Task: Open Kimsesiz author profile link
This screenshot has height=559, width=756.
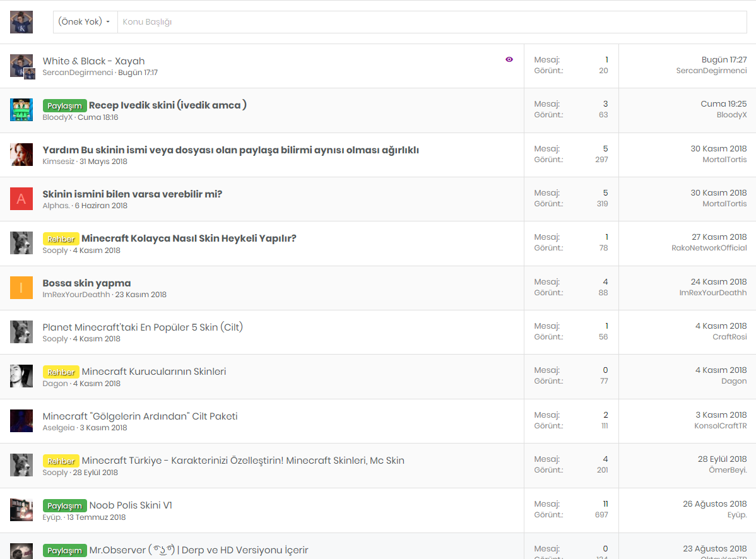Action: pyautogui.click(x=58, y=162)
